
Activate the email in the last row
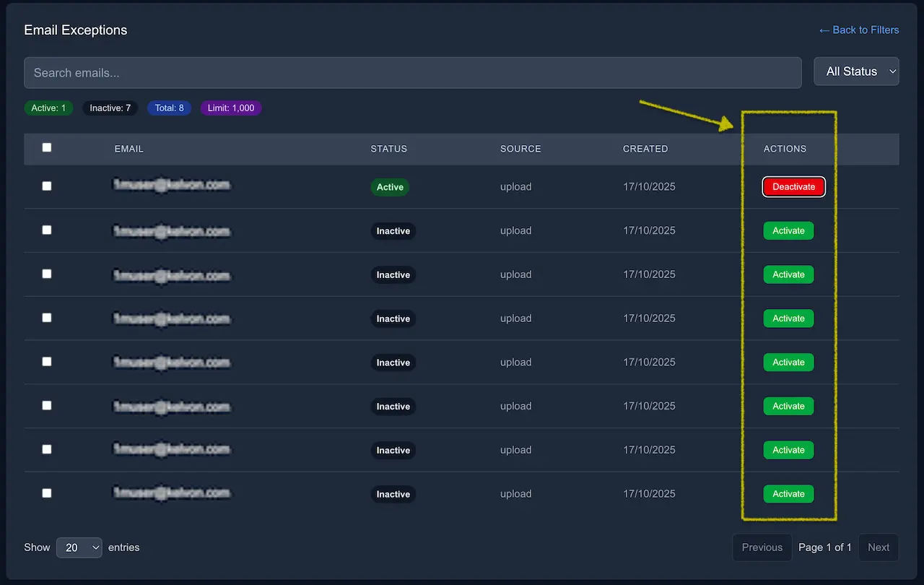[x=788, y=493]
